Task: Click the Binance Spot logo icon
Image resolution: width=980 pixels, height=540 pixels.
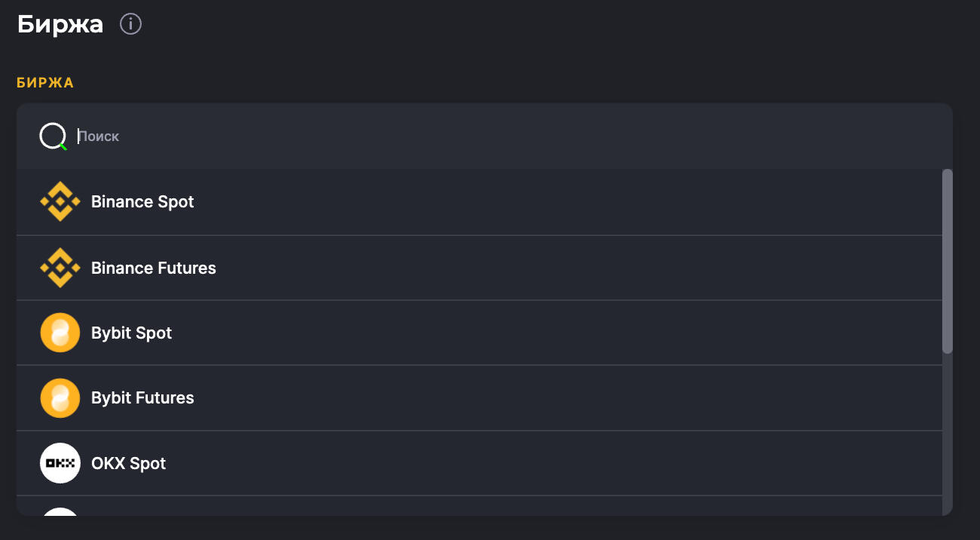Action: pos(60,202)
